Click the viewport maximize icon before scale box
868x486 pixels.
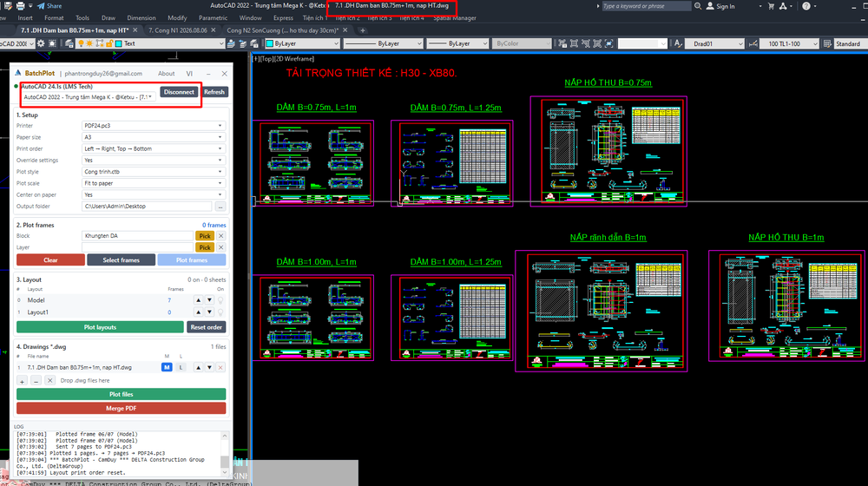[609, 43]
